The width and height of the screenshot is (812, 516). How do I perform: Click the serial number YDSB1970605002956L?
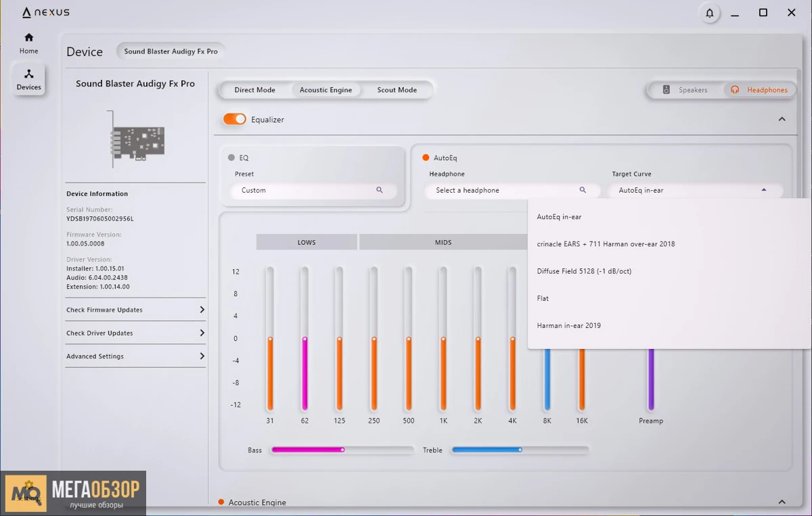point(100,219)
